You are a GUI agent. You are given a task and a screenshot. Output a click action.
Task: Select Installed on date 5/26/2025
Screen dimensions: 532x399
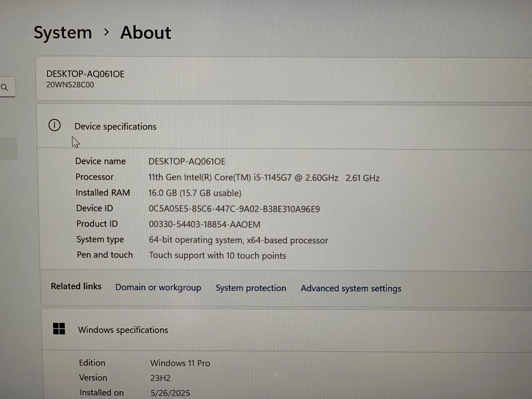(x=170, y=393)
